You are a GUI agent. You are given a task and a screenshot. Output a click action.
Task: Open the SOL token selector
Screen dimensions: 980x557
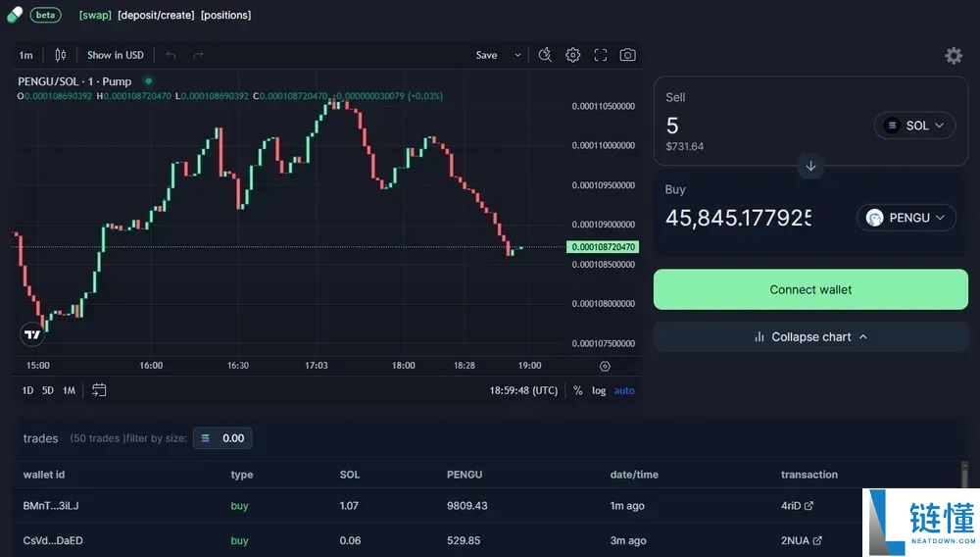tap(914, 126)
